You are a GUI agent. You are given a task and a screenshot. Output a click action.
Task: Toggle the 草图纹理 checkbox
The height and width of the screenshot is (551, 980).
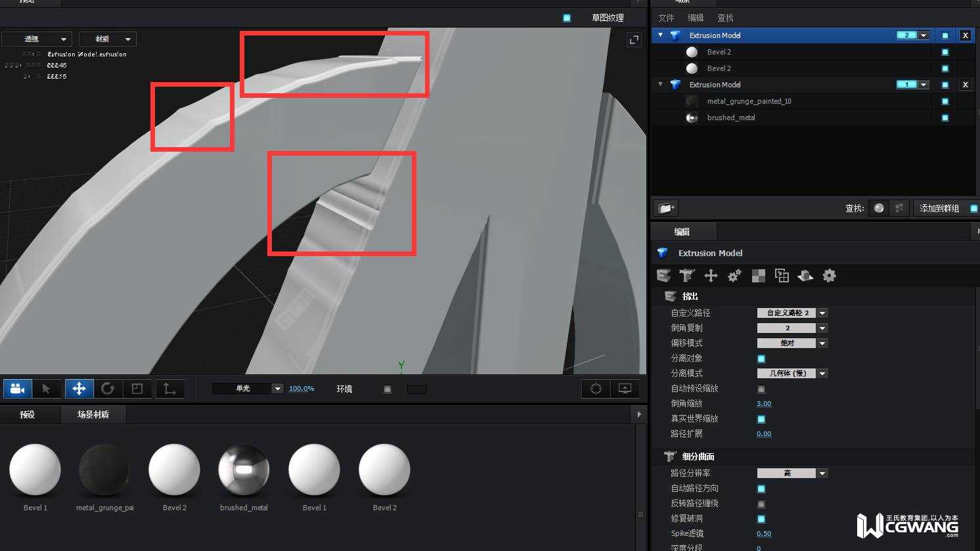tap(567, 18)
